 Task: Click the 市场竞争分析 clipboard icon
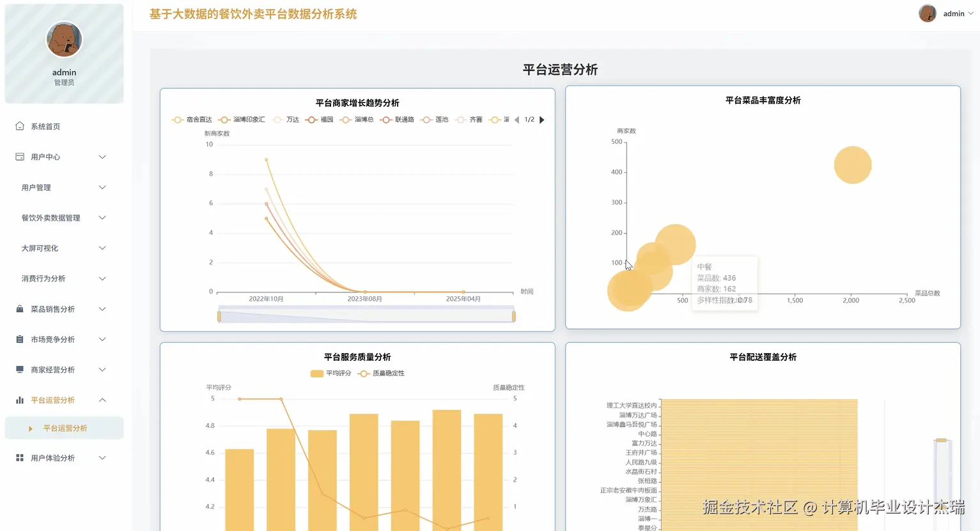click(19, 339)
